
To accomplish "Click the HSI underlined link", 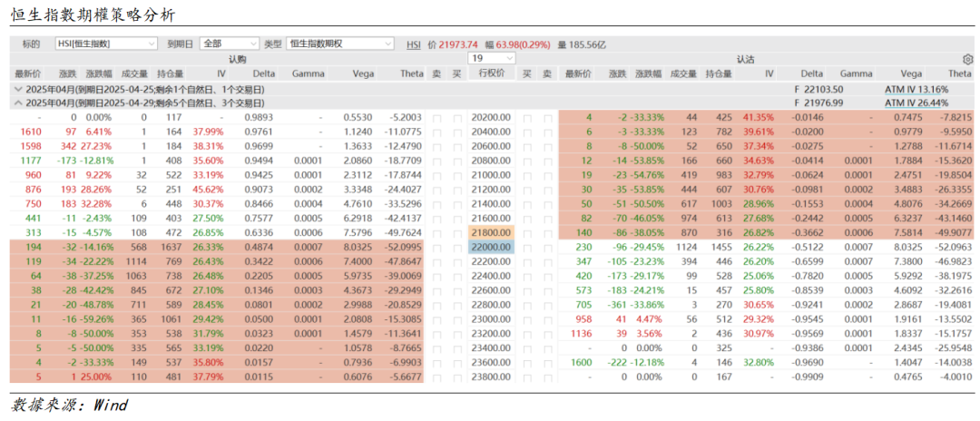I will tap(414, 44).
